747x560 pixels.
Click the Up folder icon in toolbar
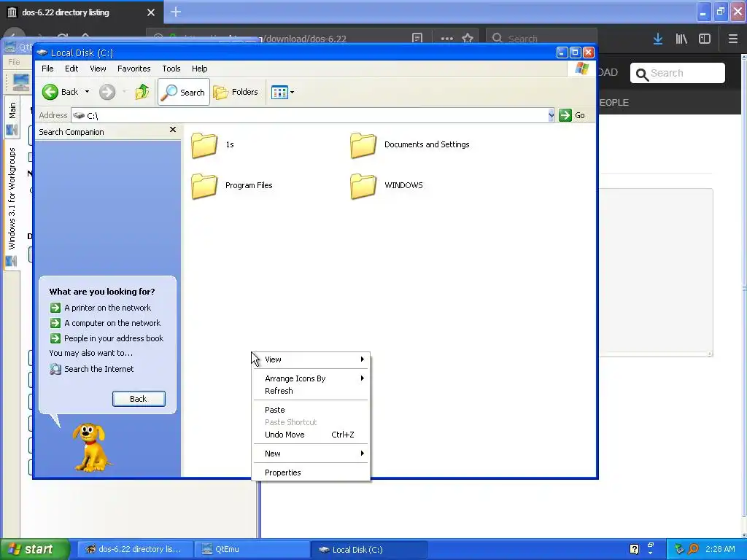pos(142,92)
